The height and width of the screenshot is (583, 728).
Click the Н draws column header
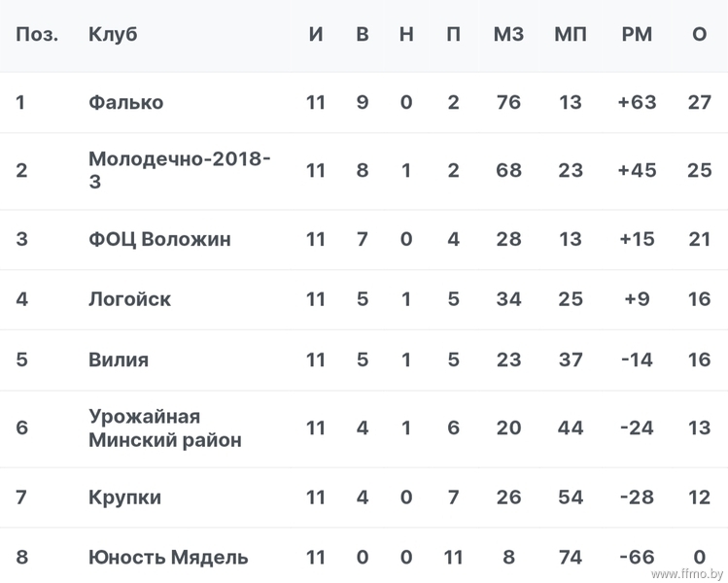pyautogui.click(x=406, y=34)
